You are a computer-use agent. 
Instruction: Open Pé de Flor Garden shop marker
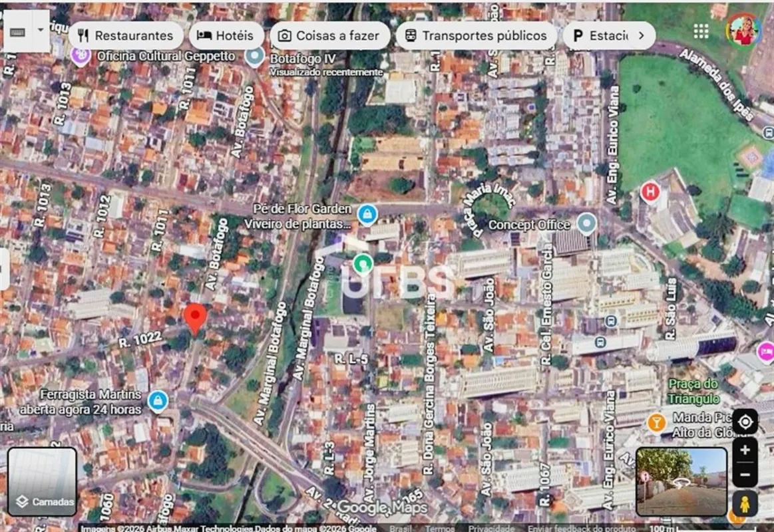pyautogui.click(x=367, y=215)
